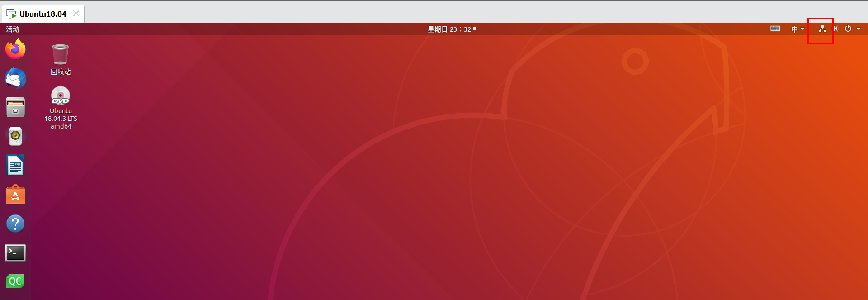The image size is (868, 300).
Task: Open the 中 input method dropdown
Action: pos(798,29)
